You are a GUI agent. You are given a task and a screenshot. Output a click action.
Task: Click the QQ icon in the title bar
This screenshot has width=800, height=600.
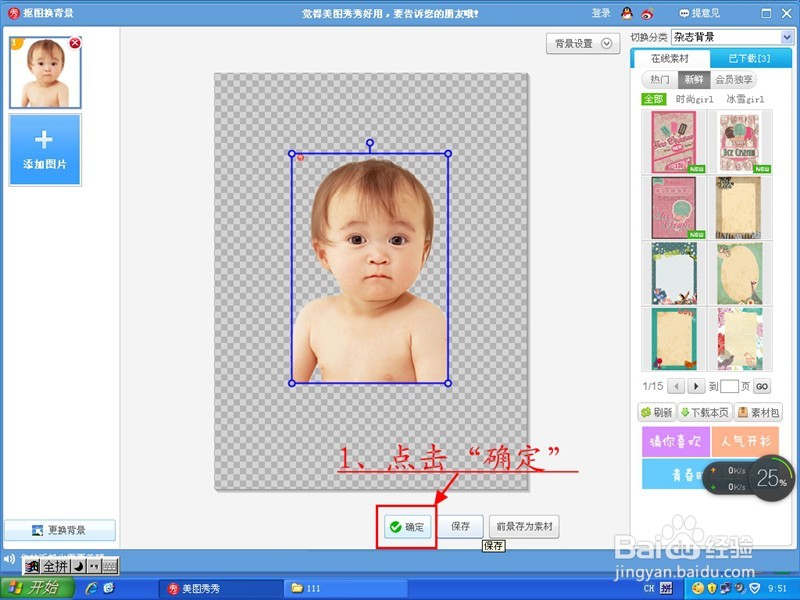coord(627,13)
